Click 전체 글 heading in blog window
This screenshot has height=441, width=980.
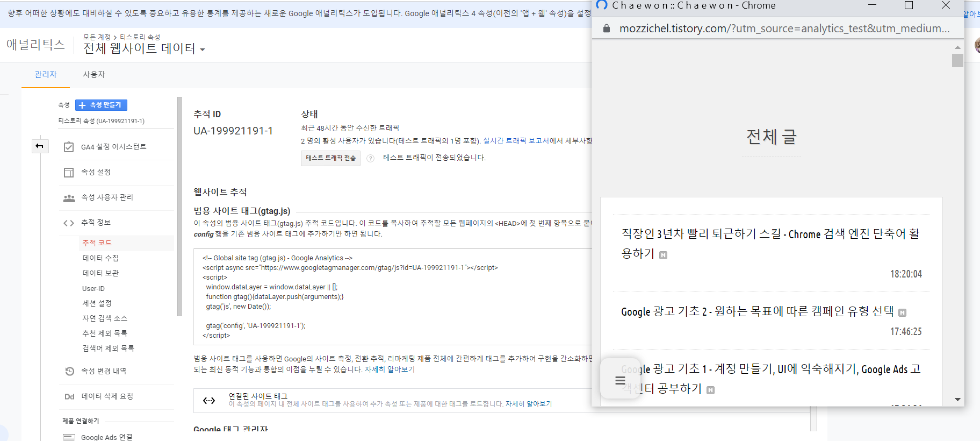click(771, 137)
